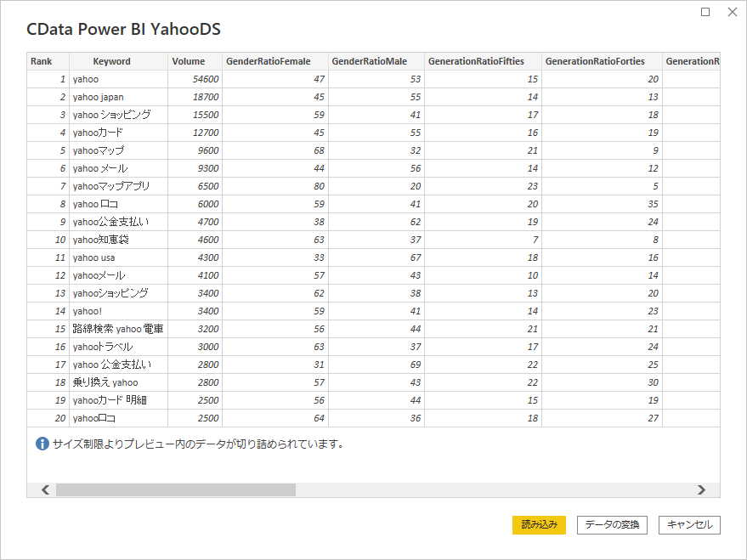The width and height of the screenshot is (747, 560).
Task: Click the 'yahoo メール' keyword cell in row 6
Action: pos(119,168)
